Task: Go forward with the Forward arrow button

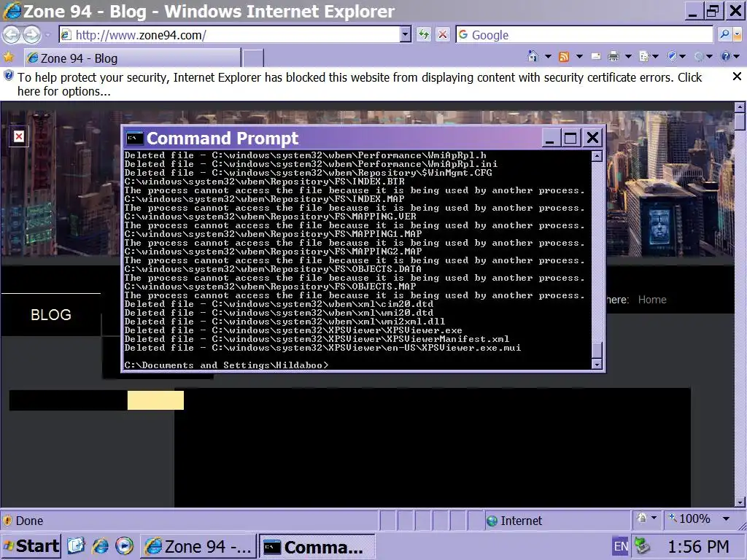Action: coord(31,35)
